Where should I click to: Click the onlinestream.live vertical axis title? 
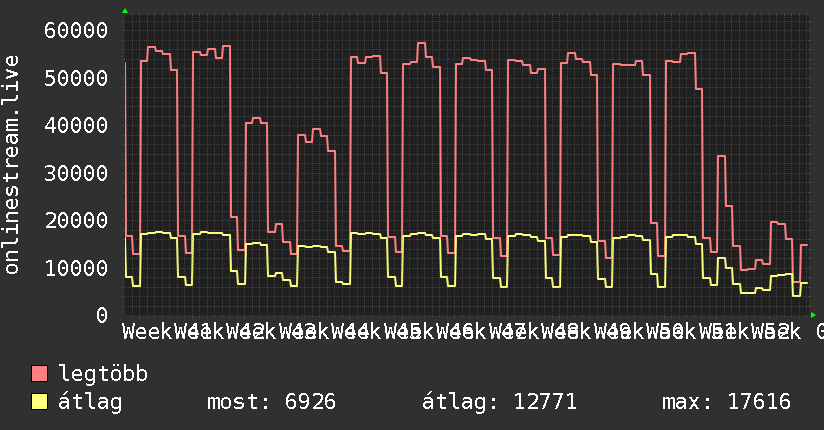pyautogui.click(x=12, y=165)
